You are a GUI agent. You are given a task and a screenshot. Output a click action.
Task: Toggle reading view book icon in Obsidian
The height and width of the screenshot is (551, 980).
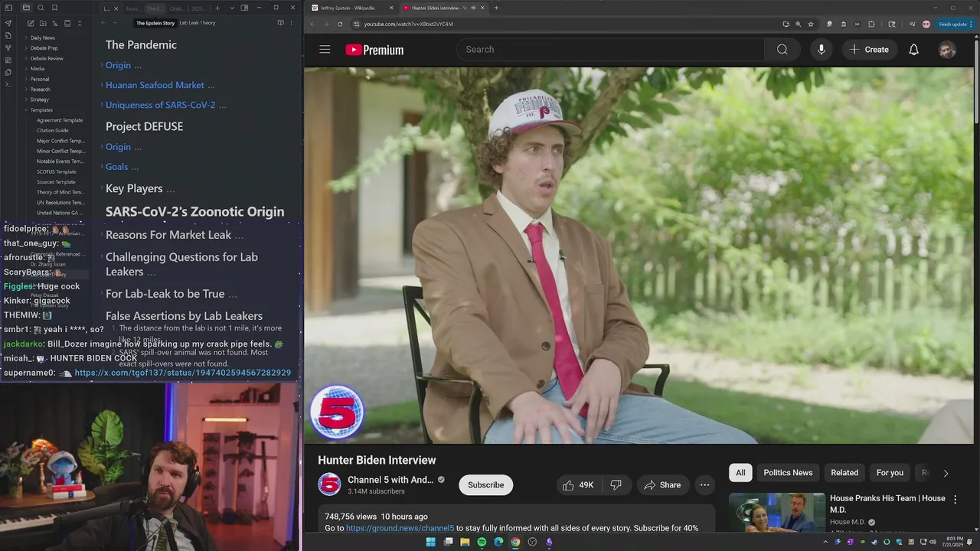coord(280,23)
